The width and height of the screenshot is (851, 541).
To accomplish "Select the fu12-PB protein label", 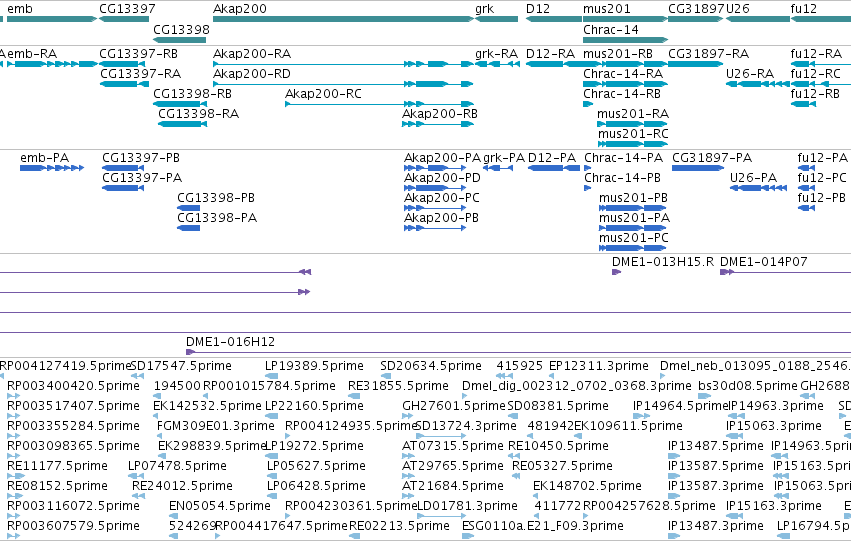I will tap(822, 198).
